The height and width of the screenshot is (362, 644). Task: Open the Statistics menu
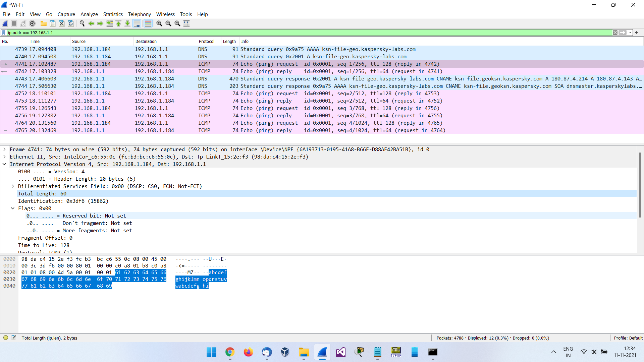point(113,14)
